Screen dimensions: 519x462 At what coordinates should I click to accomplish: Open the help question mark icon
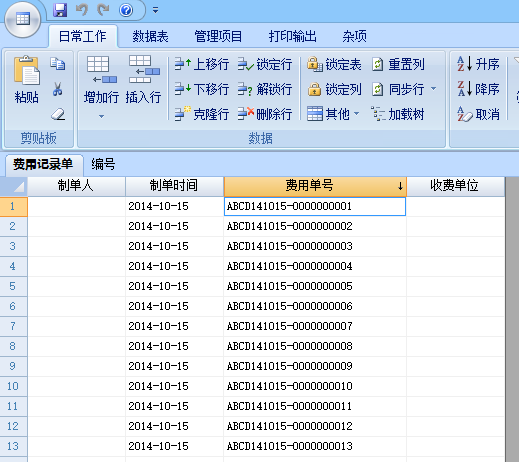(126, 10)
